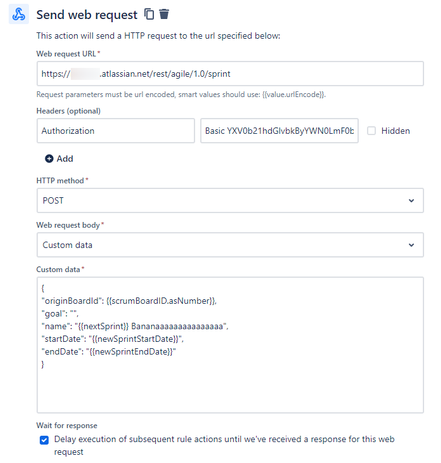Delete the action with the trash icon
The width and height of the screenshot is (441, 463).
pos(164,14)
